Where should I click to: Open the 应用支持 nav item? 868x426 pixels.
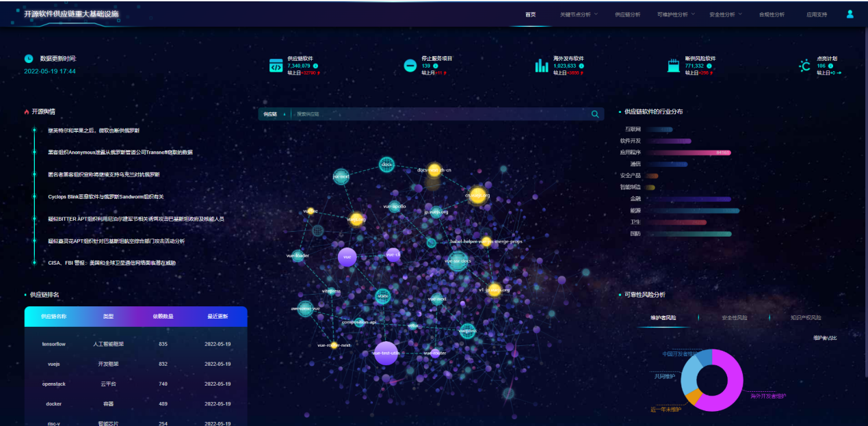[817, 14]
